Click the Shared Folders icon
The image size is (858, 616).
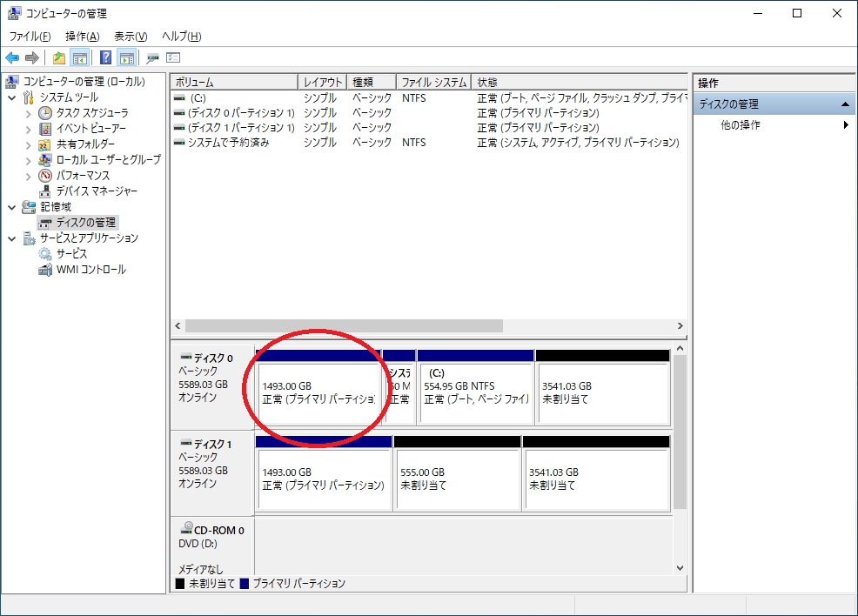(45, 145)
